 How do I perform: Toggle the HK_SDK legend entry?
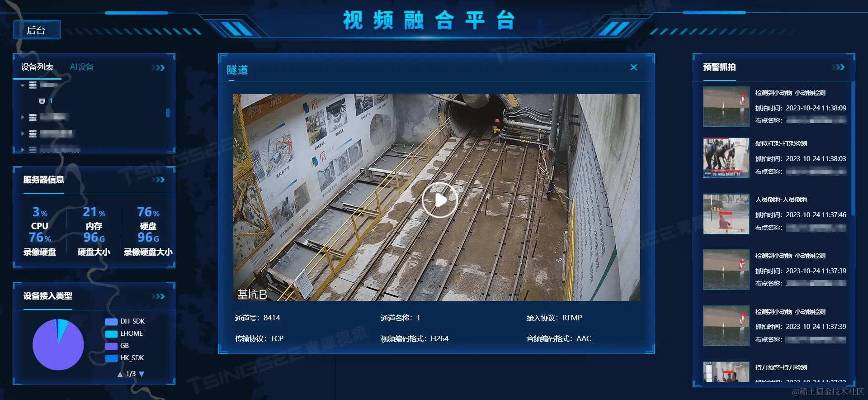[125, 358]
